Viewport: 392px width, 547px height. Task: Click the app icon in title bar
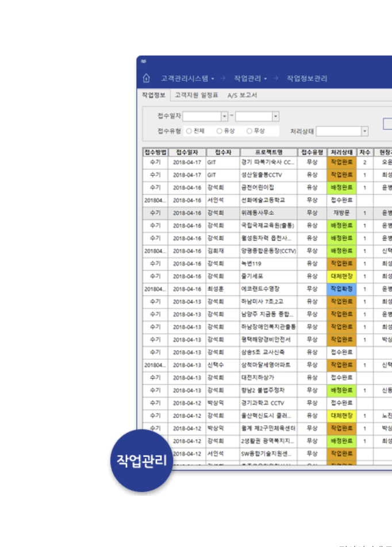coord(144,61)
